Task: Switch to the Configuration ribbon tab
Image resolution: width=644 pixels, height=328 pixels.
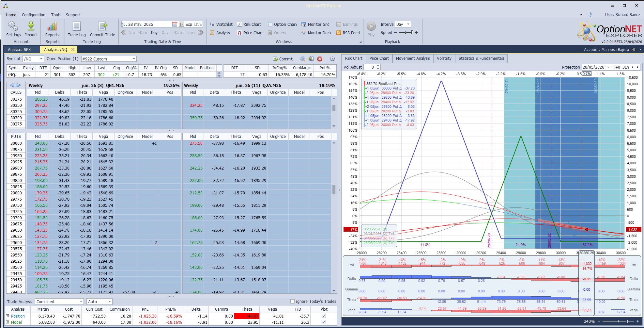Action: [x=34, y=15]
